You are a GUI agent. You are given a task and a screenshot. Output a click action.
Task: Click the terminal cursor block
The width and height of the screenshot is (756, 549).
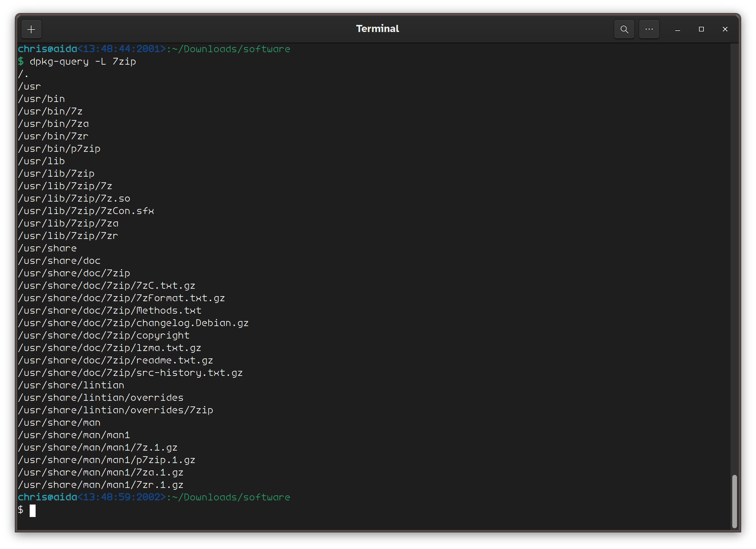pyautogui.click(x=33, y=511)
